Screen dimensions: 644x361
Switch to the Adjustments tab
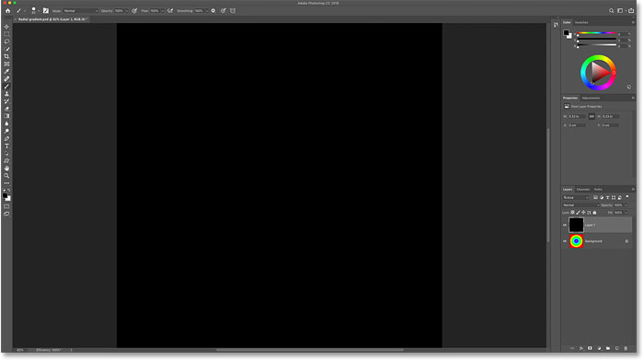coord(591,98)
